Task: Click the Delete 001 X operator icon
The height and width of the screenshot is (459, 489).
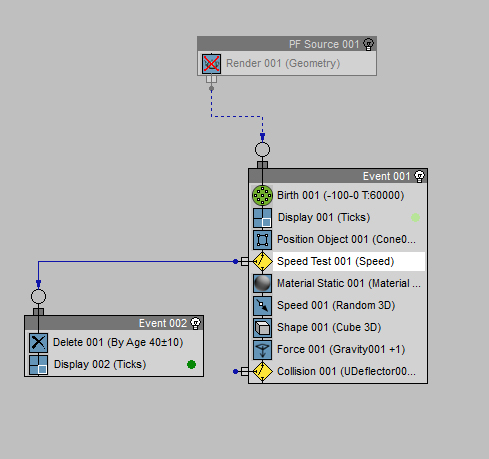Action: 38,343
